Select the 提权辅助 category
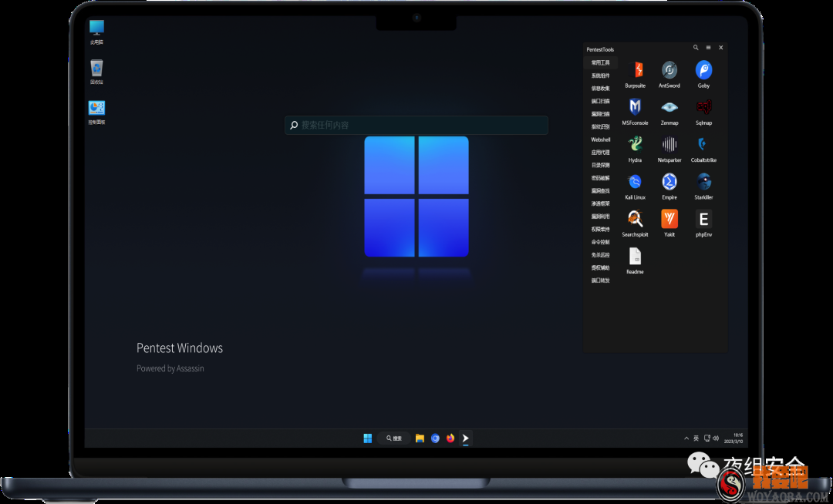The height and width of the screenshot is (504, 833). pyautogui.click(x=600, y=268)
